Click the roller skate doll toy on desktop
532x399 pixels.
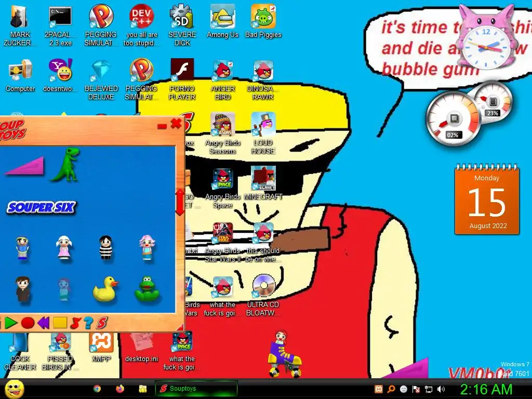284,354
